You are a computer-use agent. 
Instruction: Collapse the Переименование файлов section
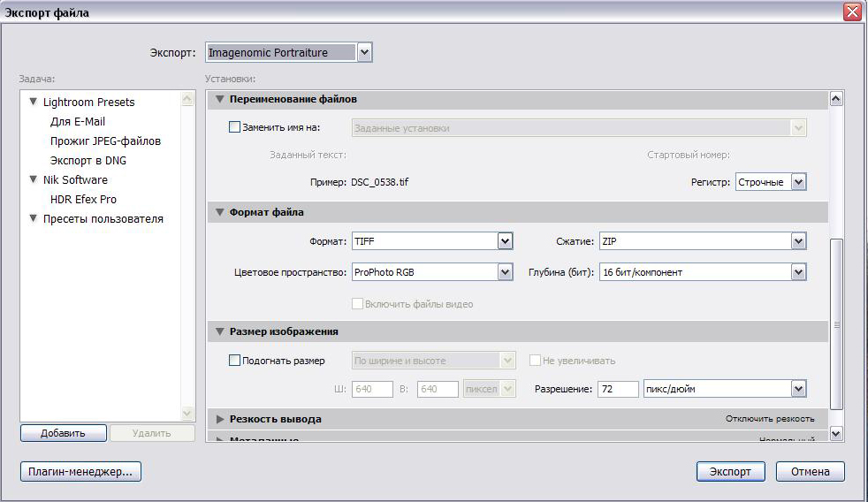pyautogui.click(x=220, y=100)
